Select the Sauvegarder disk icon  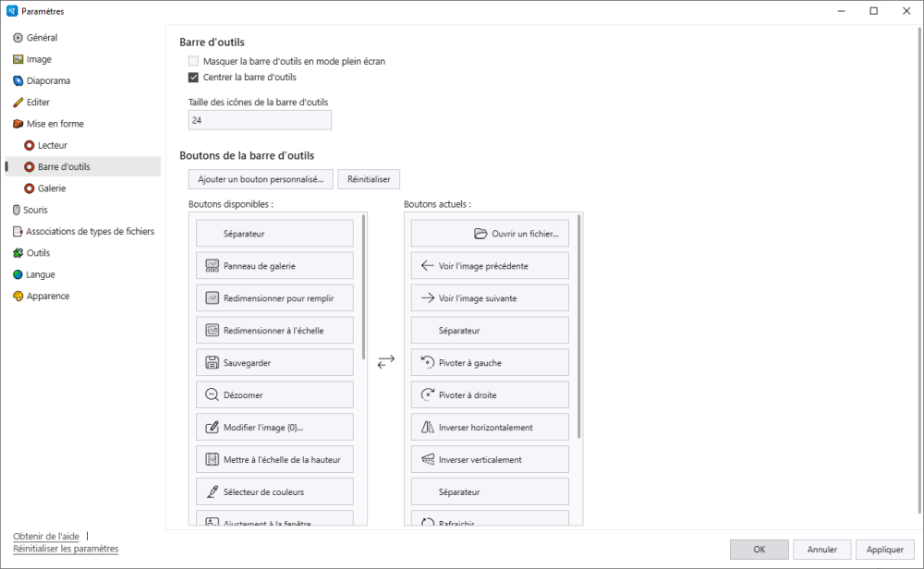[212, 363]
